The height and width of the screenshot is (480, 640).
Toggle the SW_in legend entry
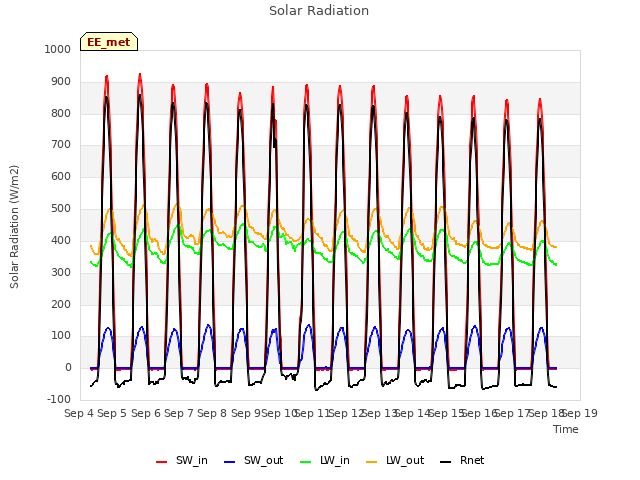coord(182,461)
